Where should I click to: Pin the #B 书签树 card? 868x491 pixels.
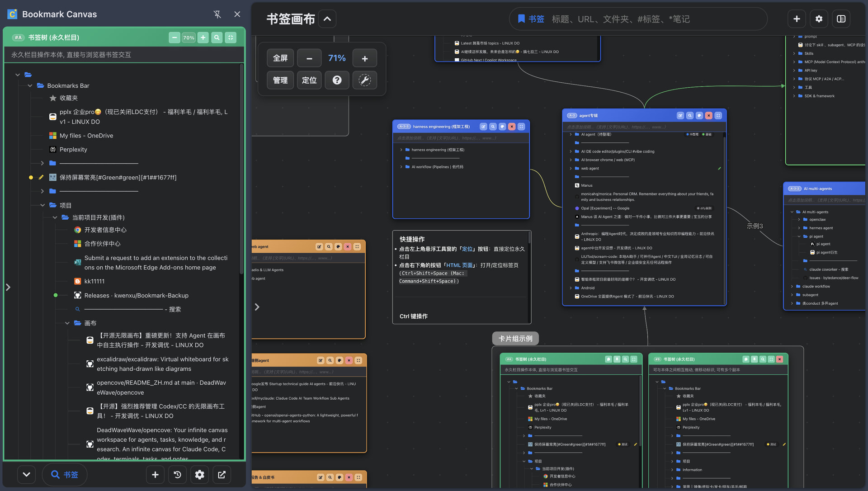coord(755,359)
